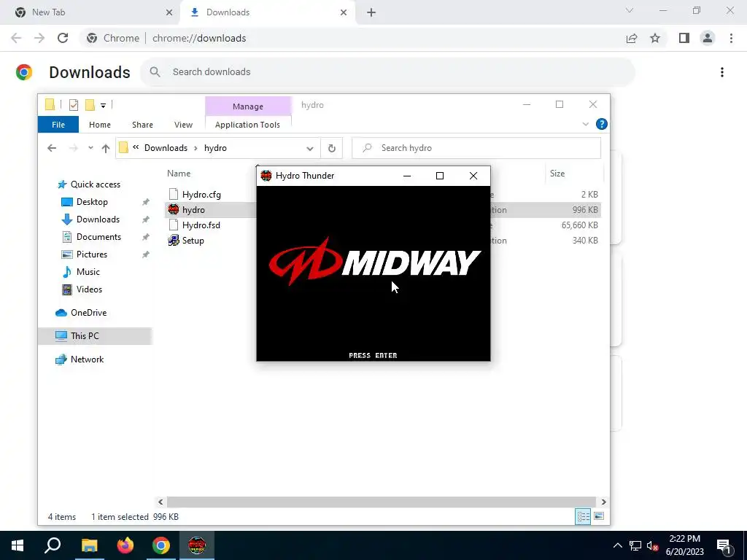Open Quick access in navigation pane
747x560 pixels.
[x=96, y=184]
